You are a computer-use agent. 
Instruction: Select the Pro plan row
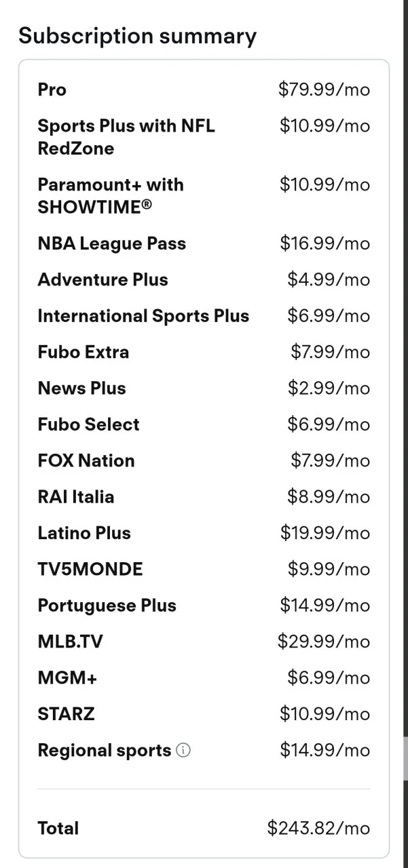pyautogui.click(x=204, y=90)
